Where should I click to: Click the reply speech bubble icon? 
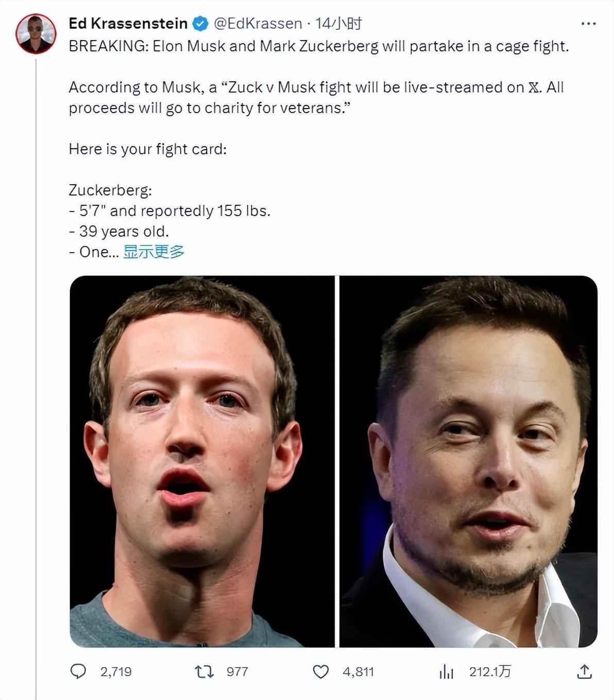click(78, 671)
